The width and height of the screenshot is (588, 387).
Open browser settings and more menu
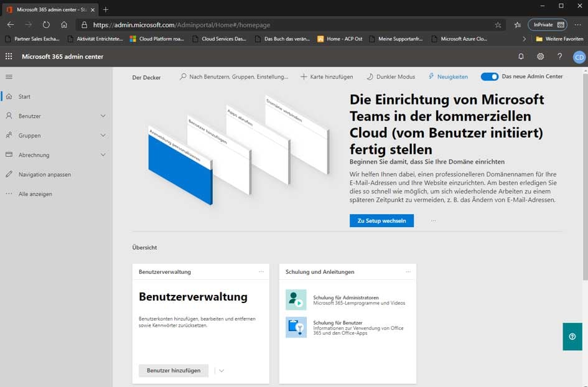[x=577, y=25]
